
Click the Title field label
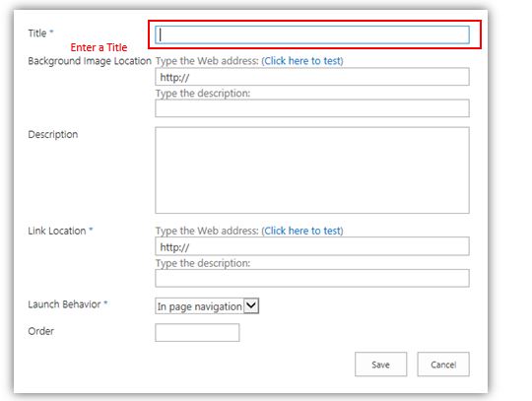[x=37, y=33]
